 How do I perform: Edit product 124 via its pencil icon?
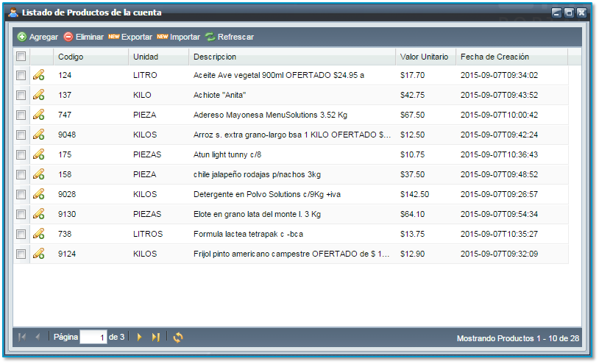coord(38,75)
